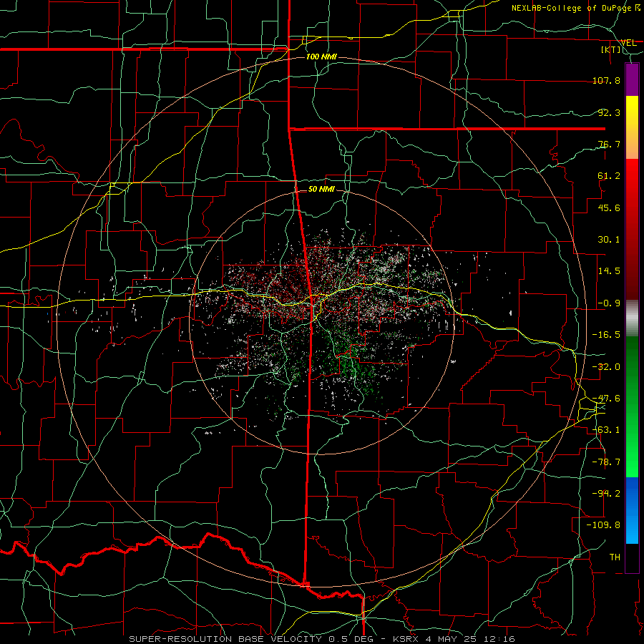This screenshot has height=644, width=644.
Task: Click the -63.1 legend value
Action: (x=606, y=430)
